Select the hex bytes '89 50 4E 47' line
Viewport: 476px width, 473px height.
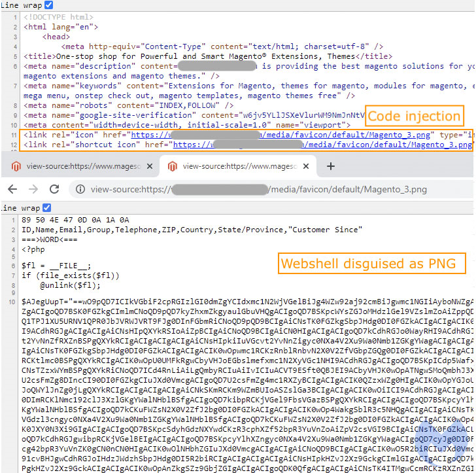(x=75, y=220)
